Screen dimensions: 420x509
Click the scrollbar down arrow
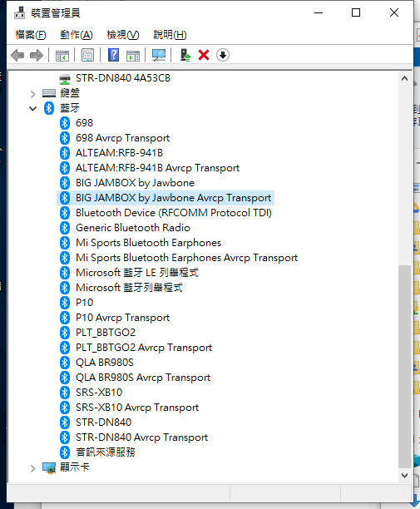click(x=404, y=476)
